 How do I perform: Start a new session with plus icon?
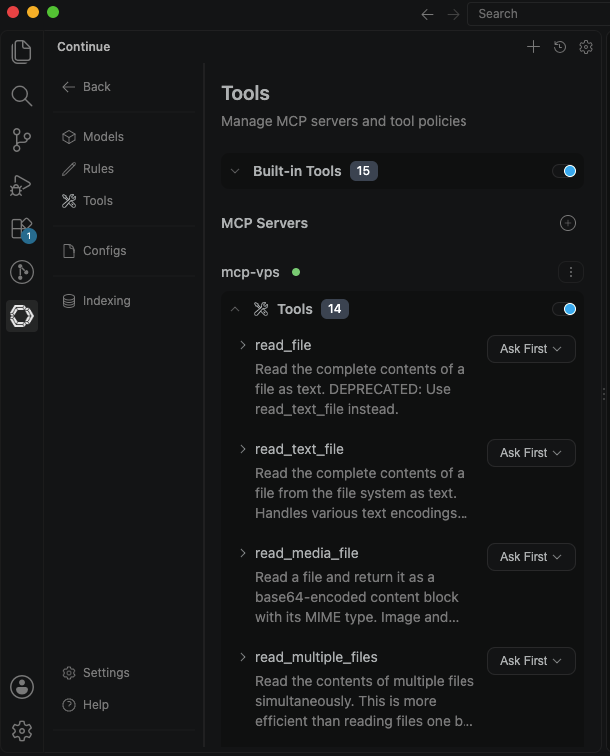(533, 47)
